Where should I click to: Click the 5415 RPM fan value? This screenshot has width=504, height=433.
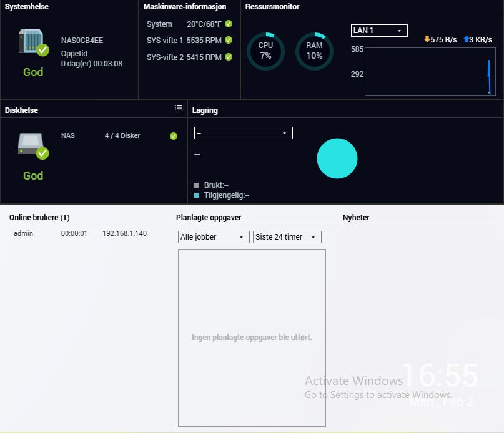click(x=204, y=57)
